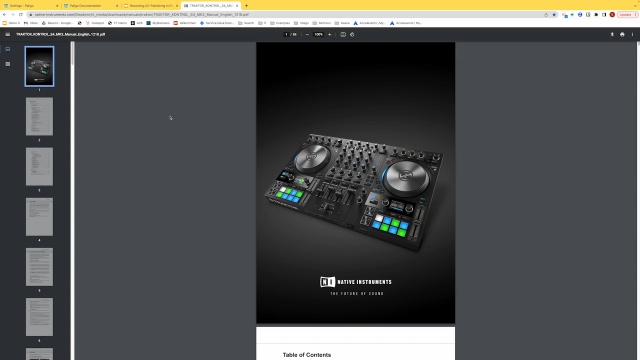Click the fit to page icon
The image size is (640, 360).
tap(343, 34)
